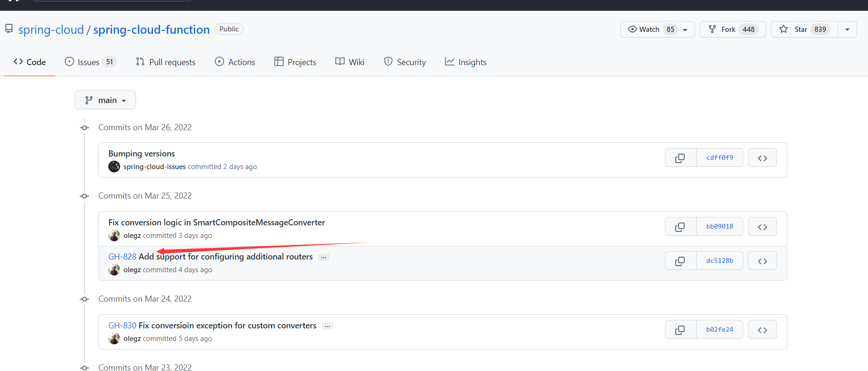Open the Watch notifications dropdown
Screen dimensions: 868x371
click(657, 30)
